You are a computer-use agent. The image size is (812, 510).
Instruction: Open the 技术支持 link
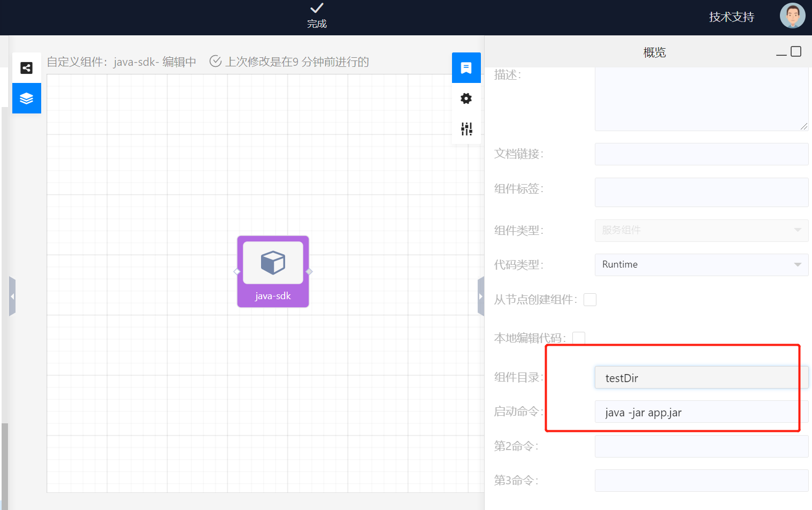[x=731, y=17]
